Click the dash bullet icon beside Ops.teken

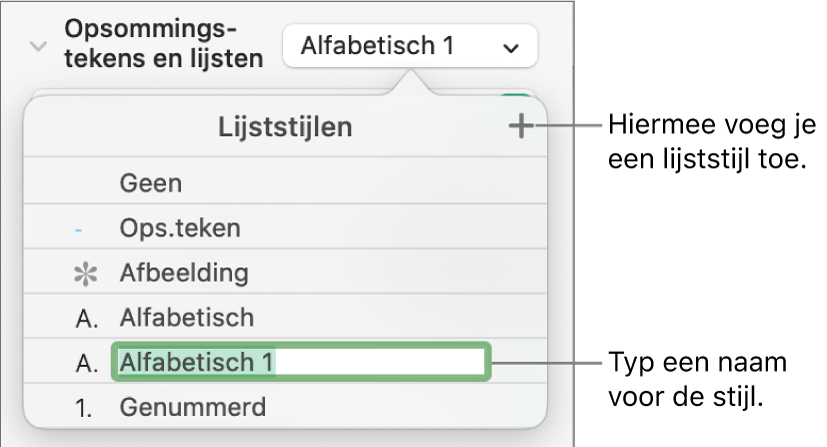pos(80,230)
